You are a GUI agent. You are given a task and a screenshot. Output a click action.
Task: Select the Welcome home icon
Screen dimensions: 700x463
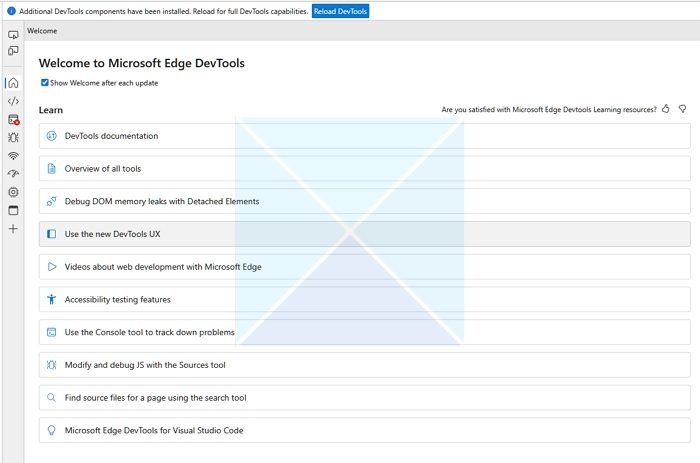click(13, 83)
